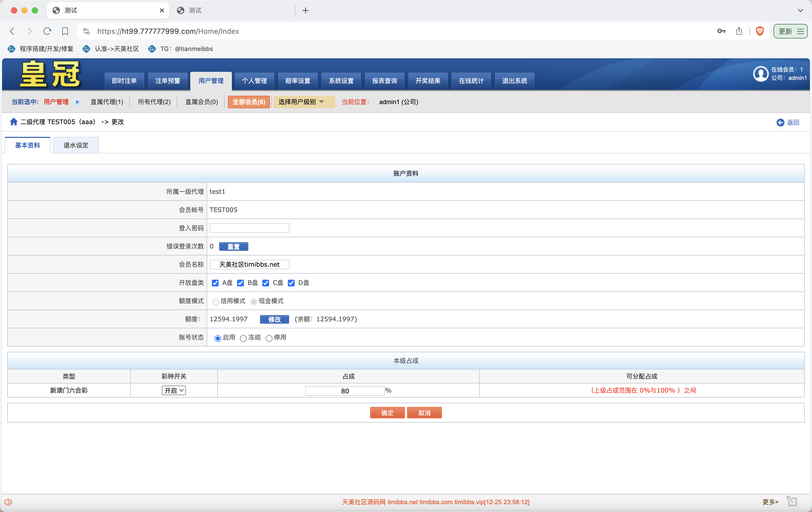812x512 pixels.
Task: Switch to 基本资料 tab
Action: tap(28, 144)
